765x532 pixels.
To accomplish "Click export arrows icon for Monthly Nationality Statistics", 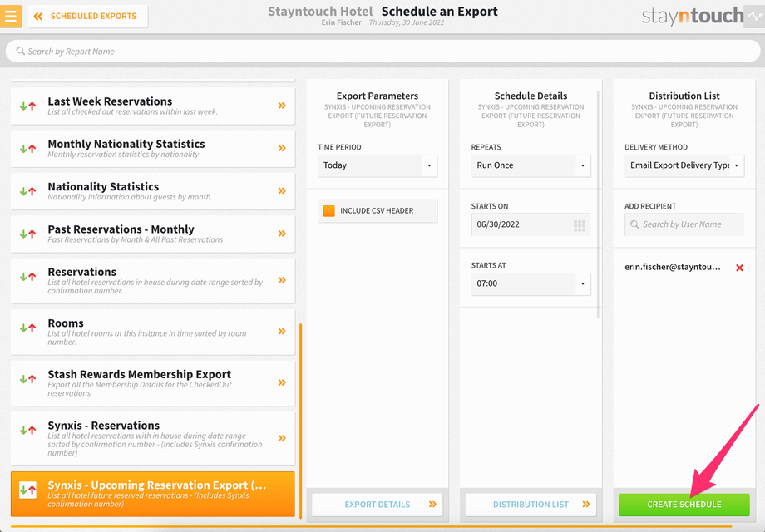I will coord(27,149).
